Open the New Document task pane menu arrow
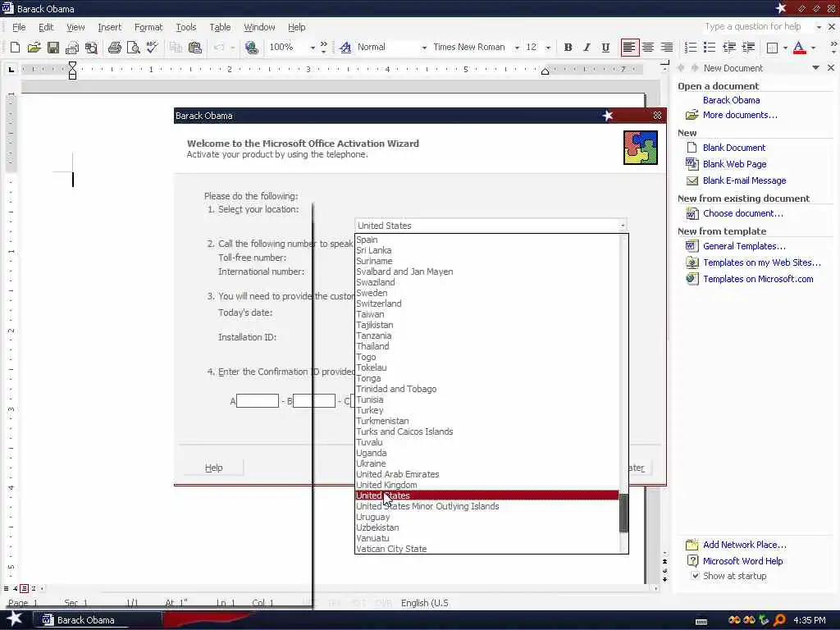 pyautogui.click(x=815, y=68)
